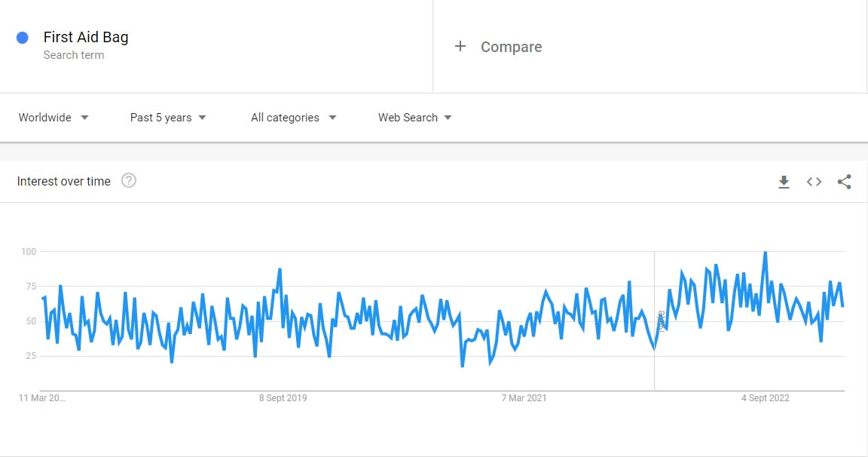The width and height of the screenshot is (868, 457).
Task: Change the Web Search type dropdown
Action: tap(414, 118)
